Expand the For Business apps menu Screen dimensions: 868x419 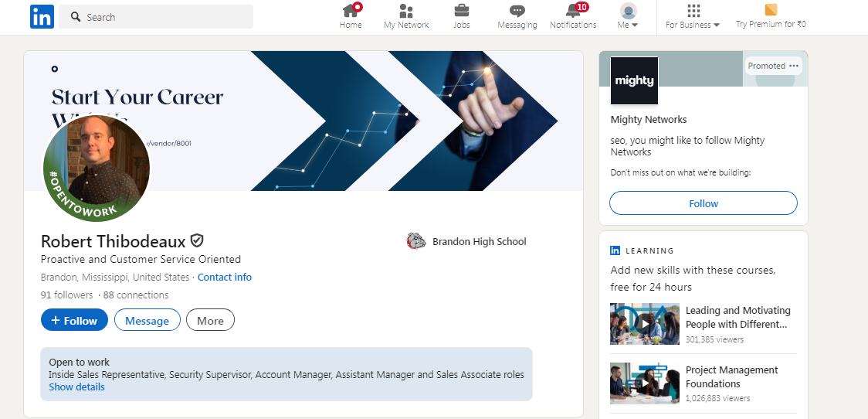tap(693, 17)
